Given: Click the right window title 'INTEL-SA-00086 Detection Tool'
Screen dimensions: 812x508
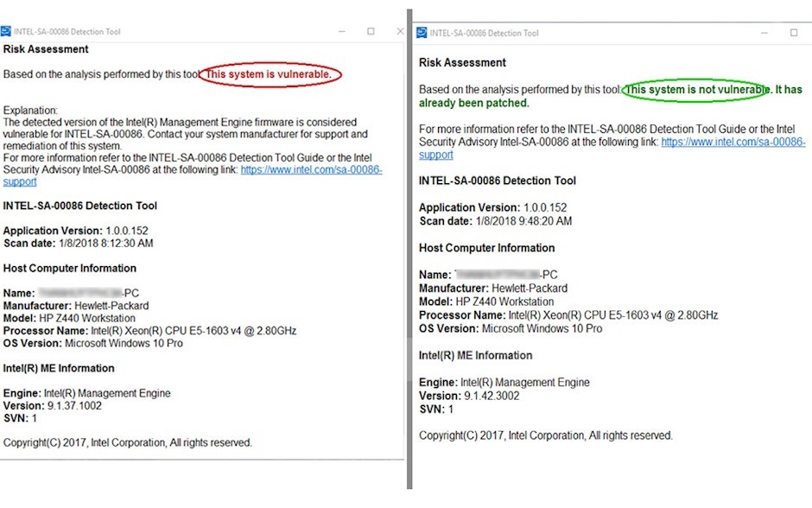Looking at the screenshot, I should pyautogui.click(x=485, y=33).
